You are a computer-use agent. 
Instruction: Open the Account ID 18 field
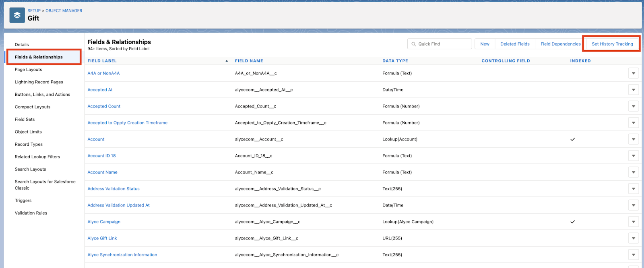101,156
